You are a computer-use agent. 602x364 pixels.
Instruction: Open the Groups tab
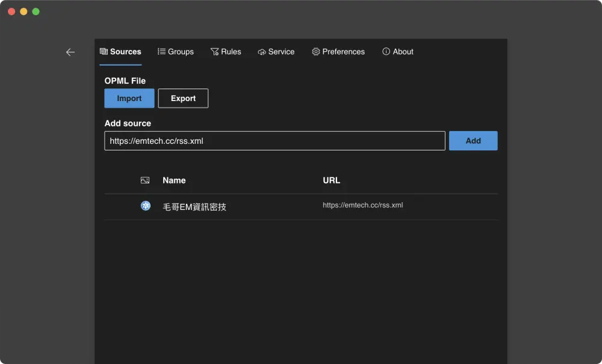tap(175, 52)
